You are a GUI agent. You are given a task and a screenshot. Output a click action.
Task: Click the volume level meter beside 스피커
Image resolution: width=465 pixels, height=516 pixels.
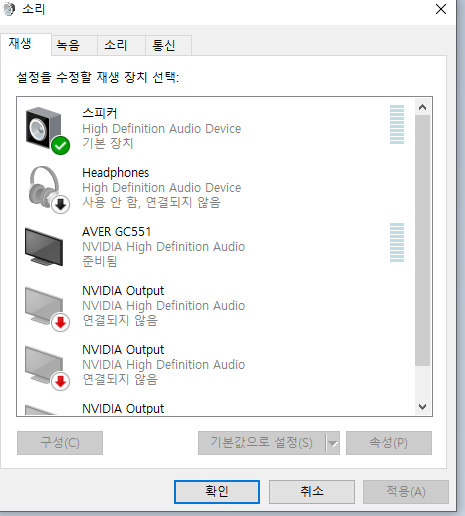point(397,125)
